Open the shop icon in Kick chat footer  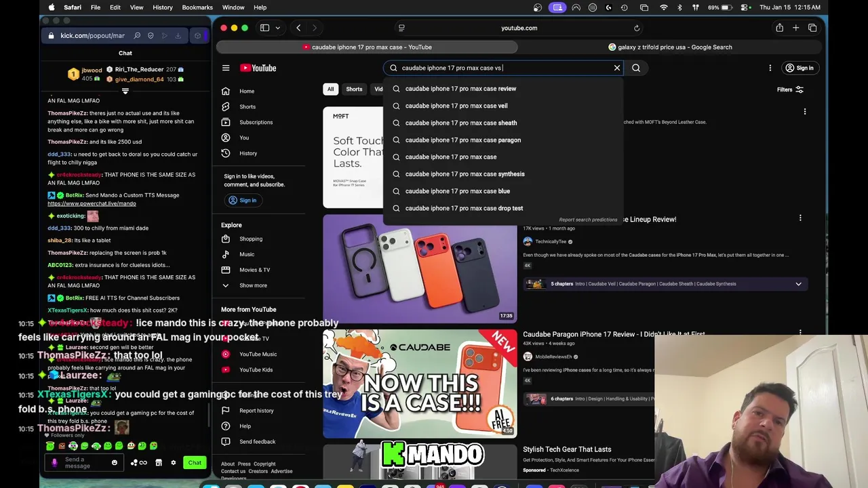[x=159, y=463]
